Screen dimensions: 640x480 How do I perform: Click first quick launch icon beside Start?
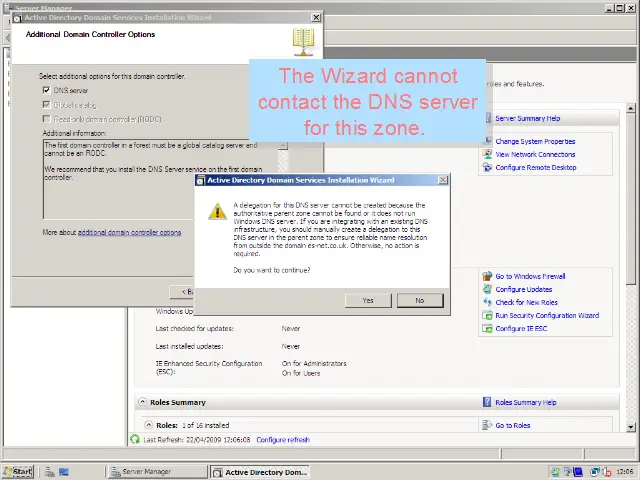click(49, 472)
